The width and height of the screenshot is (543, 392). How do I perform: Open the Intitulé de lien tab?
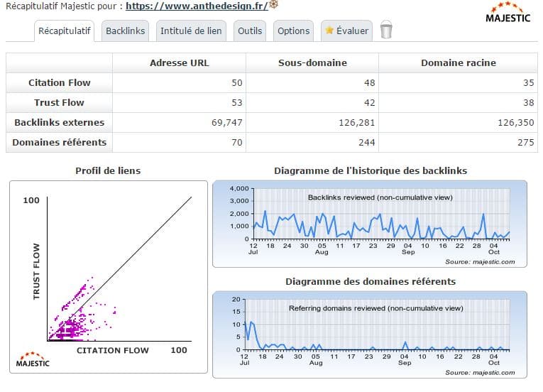pos(191,31)
